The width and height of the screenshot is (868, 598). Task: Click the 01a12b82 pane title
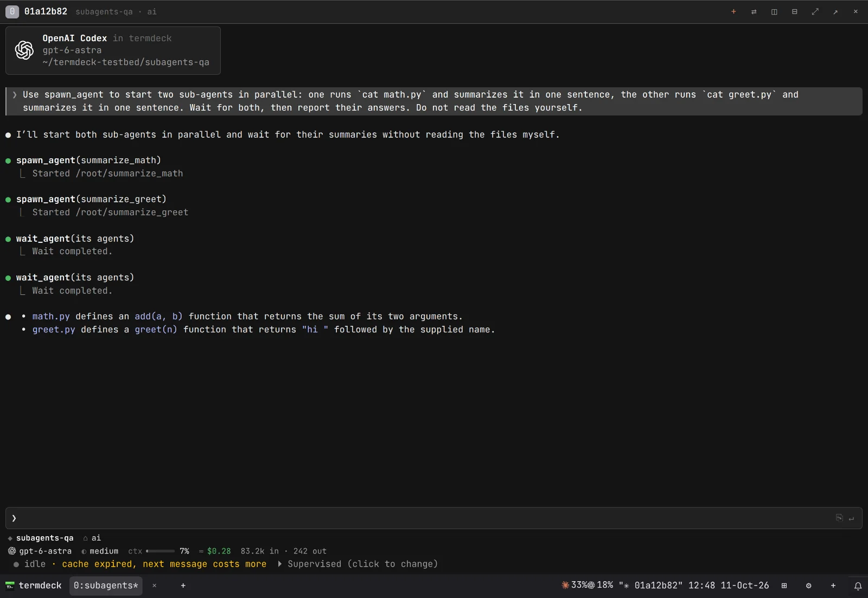[x=46, y=11]
